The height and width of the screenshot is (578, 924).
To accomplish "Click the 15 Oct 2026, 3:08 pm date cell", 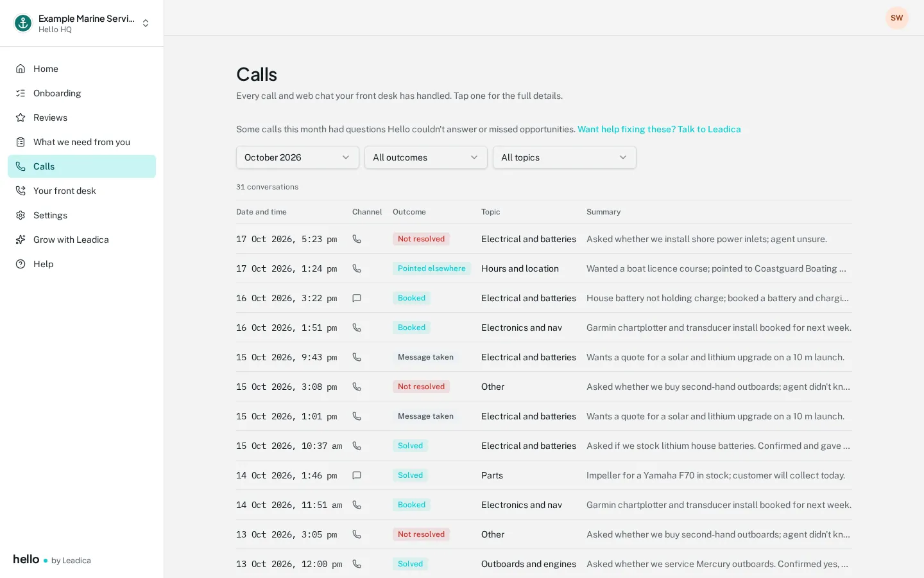I will click(x=286, y=387).
